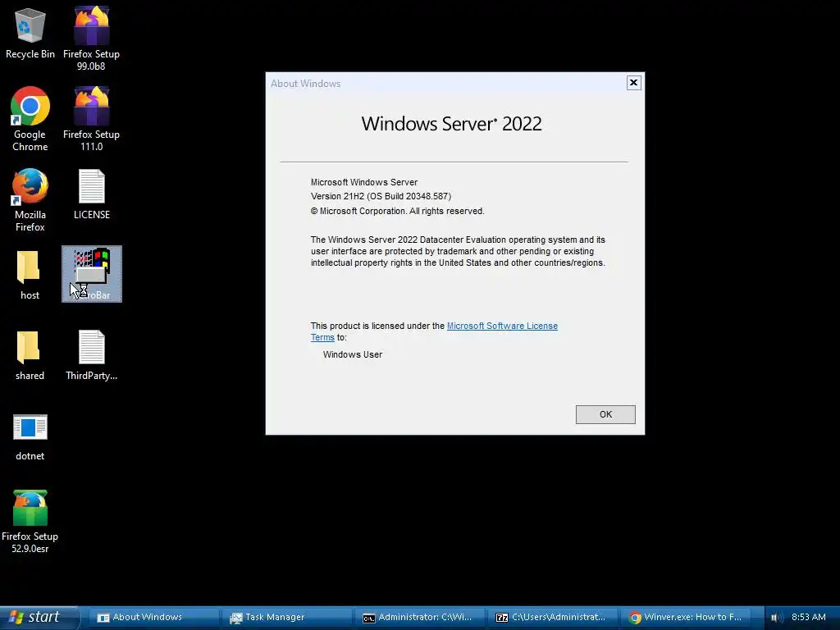This screenshot has height=630, width=840.
Task: Switch to Chrome Winver.exe taskbar button
Action: [x=687, y=617]
